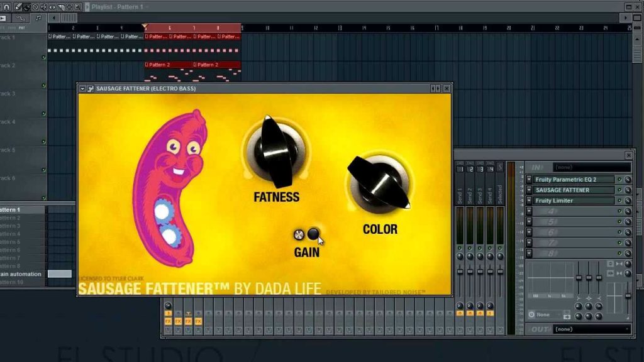The width and height of the screenshot is (644, 362).
Task: Open Fruity Parametric EQ 2 plugin window
Action: (x=574, y=179)
